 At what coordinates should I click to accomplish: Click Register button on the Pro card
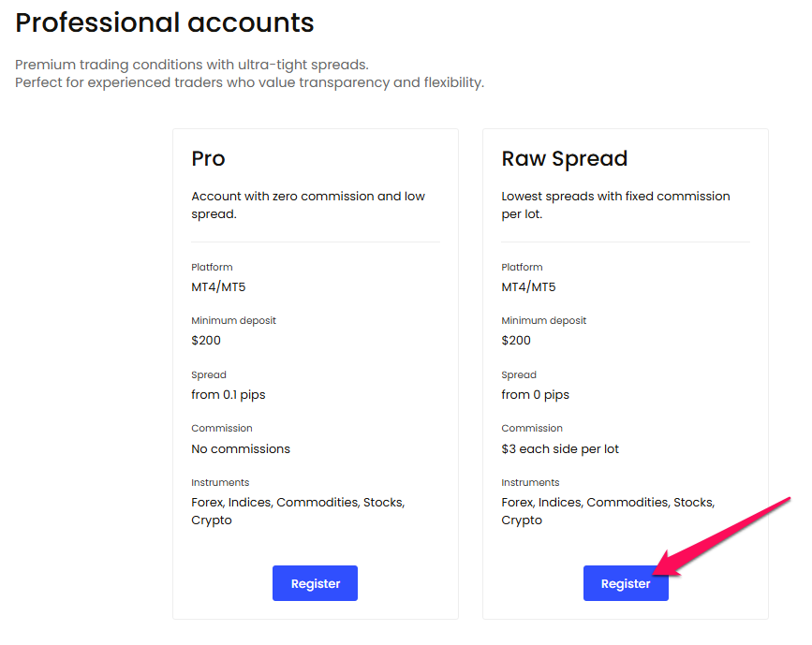pos(315,582)
